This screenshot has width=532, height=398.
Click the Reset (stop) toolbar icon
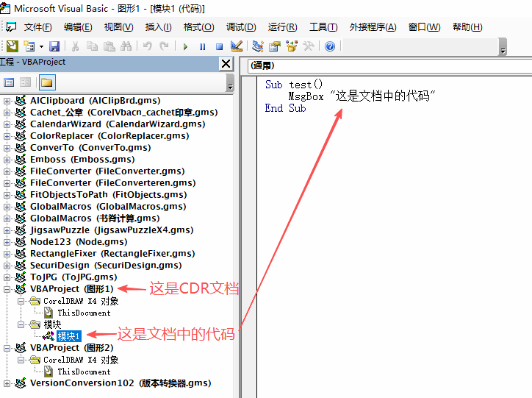pyautogui.click(x=219, y=46)
